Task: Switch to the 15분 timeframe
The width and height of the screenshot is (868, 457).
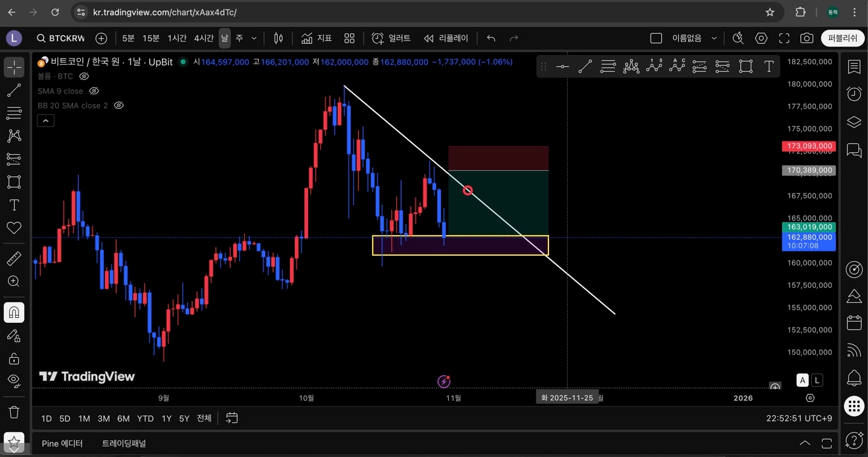Action: (151, 38)
